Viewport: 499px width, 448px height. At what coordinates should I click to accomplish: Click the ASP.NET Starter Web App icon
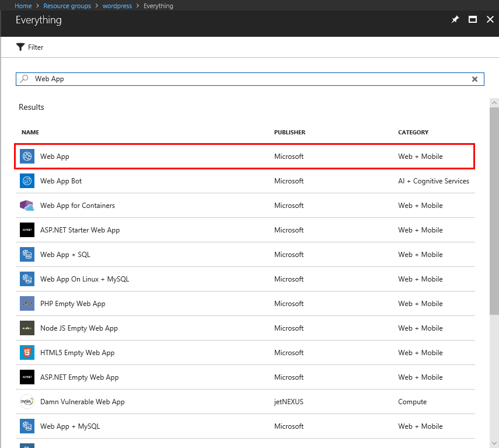(x=27, y=230)
